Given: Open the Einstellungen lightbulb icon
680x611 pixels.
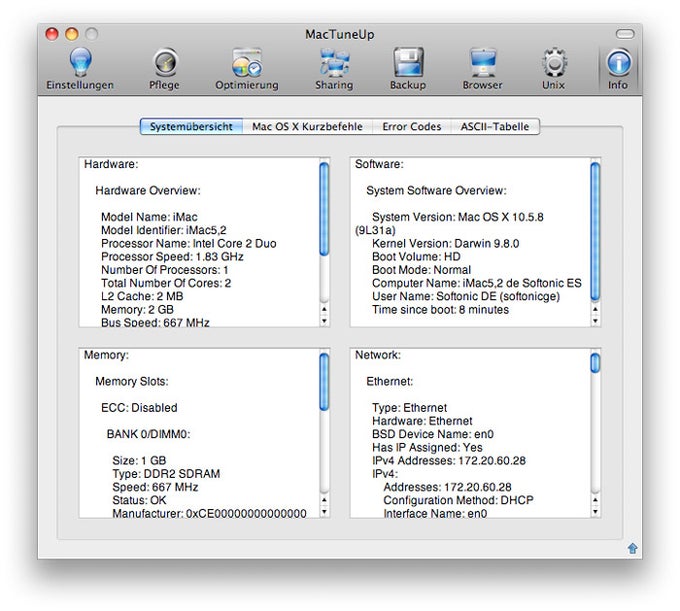Looking at the screenshot, I should click(x=80, y=62).
